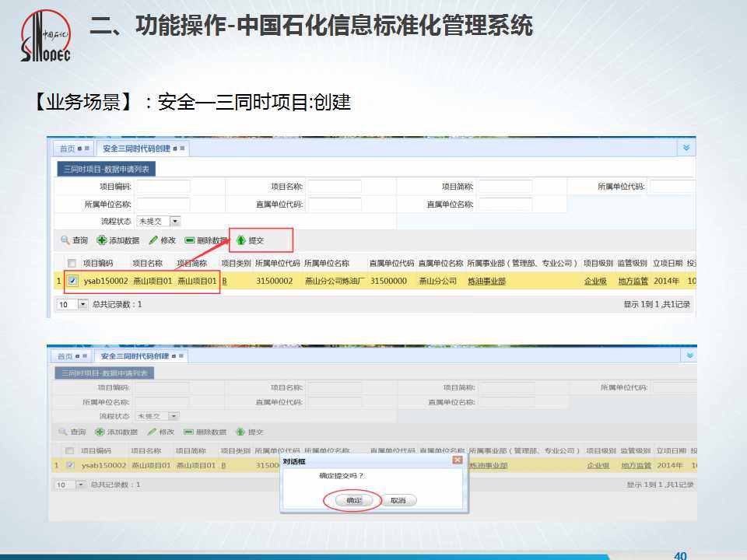Click the 所属单位代码 column header in the upper screenshot
The height and width of the screenshot is (560, 747).
click(277, 264)
